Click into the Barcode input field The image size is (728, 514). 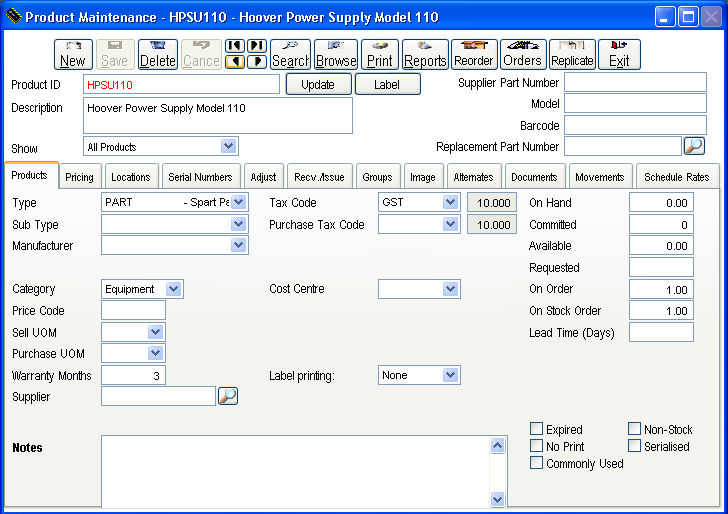[635, 125]
